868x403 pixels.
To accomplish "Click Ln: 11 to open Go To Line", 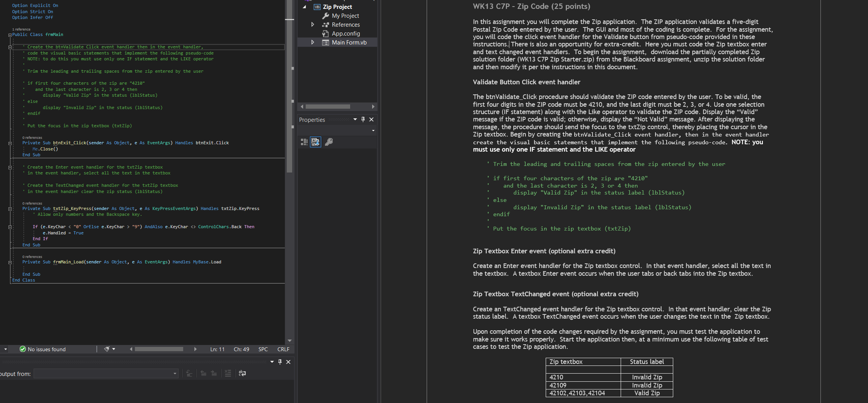I will click(217, 349).
